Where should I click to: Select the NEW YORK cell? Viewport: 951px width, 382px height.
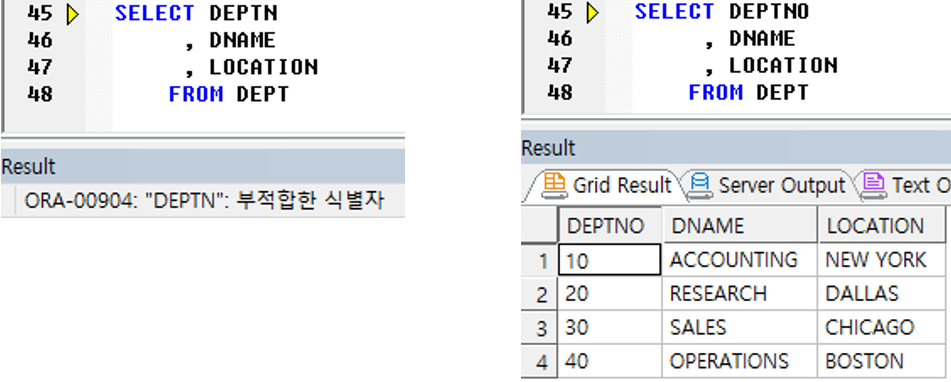pos(881,260)
